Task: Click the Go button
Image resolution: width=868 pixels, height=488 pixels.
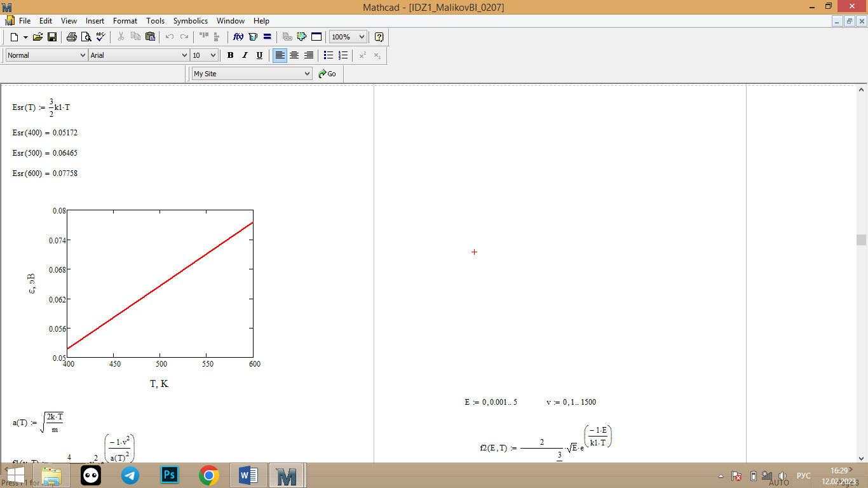Action: [x=328, y=74]
